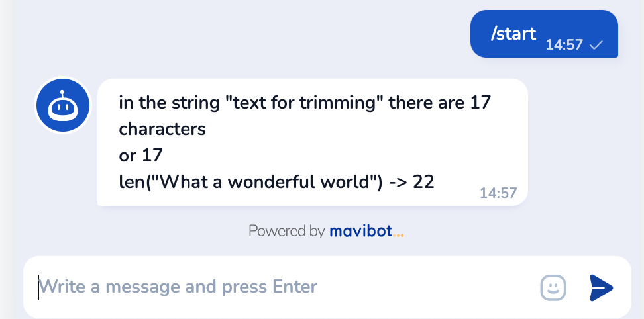
Task: Open the mavibot brand link
Action: point(360,231)
